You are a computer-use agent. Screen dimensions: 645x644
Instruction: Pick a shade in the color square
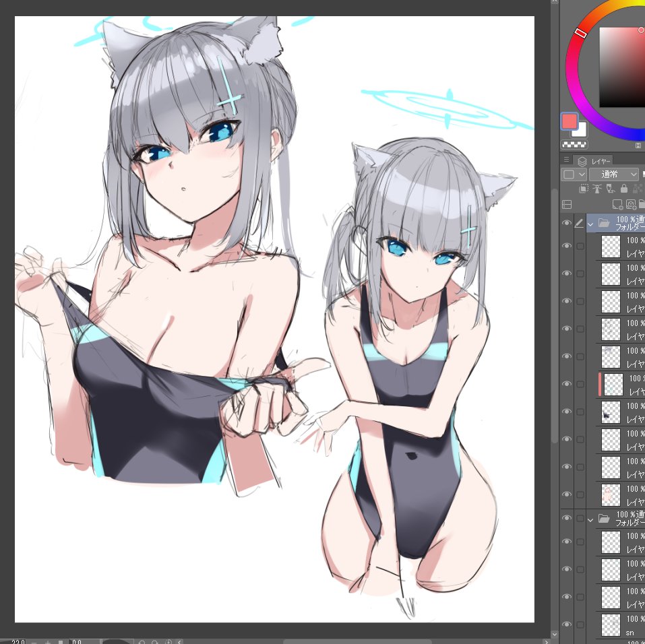(622, 67)
